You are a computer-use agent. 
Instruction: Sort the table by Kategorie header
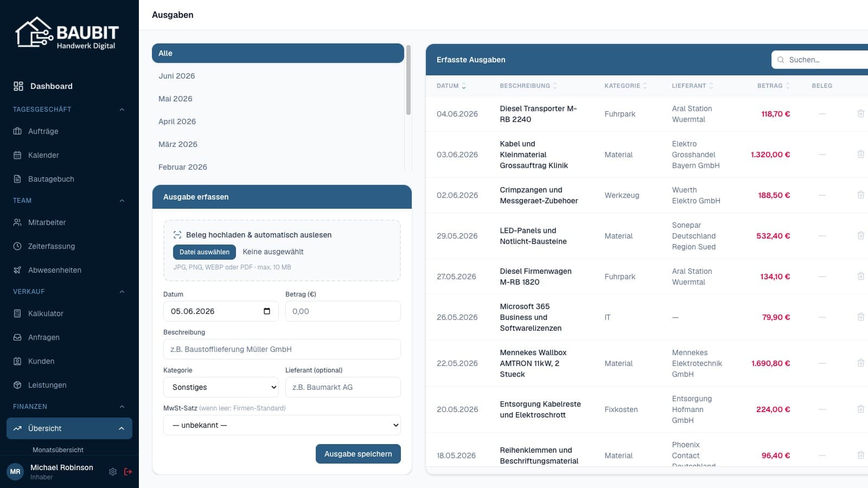pyautogui.click(x=626, y=86)
